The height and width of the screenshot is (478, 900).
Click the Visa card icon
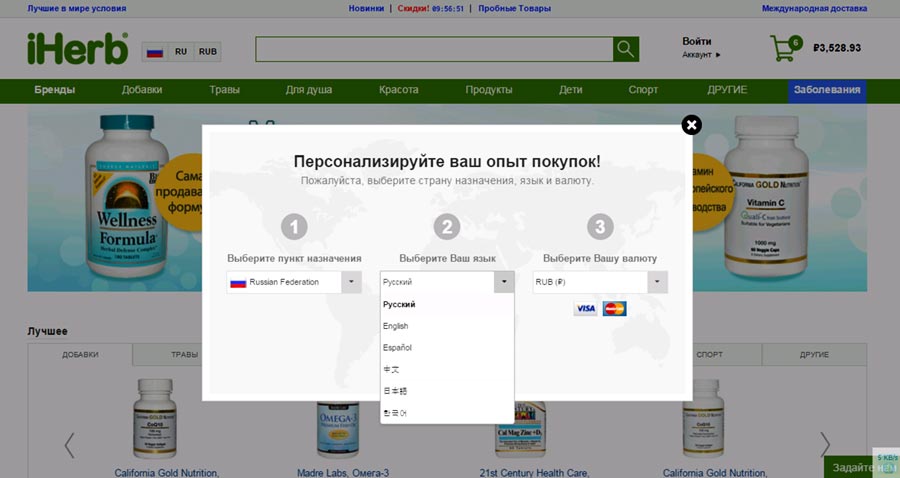point(585,309)
